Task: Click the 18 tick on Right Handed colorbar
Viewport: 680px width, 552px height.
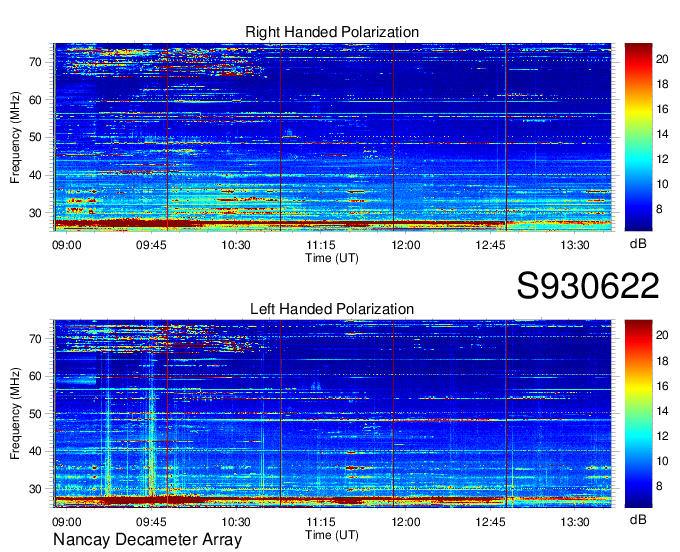Action: (662, 84)
